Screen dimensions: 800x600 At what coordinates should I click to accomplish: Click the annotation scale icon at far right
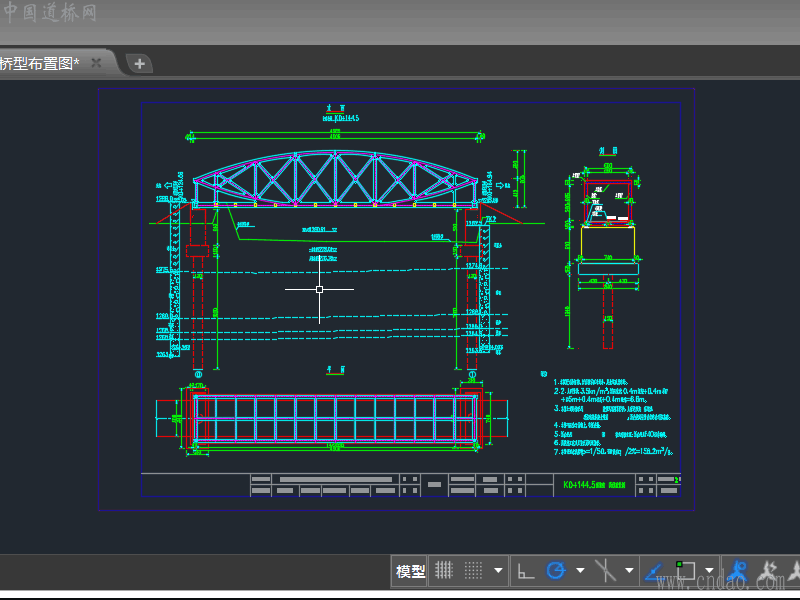(x=793, y=571)
